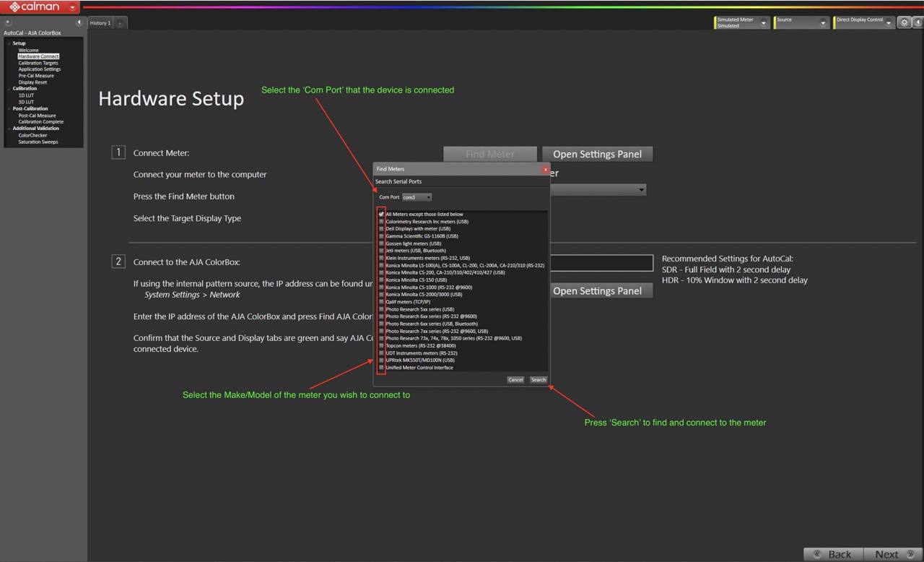
Task: Open Application Settings step
Action: [x=40, y=69]
